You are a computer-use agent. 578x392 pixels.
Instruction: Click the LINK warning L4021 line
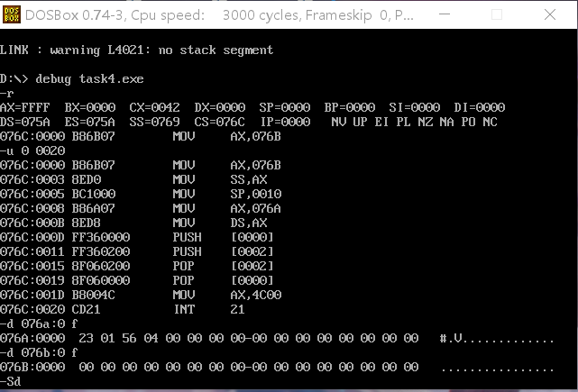coord(136,50)
